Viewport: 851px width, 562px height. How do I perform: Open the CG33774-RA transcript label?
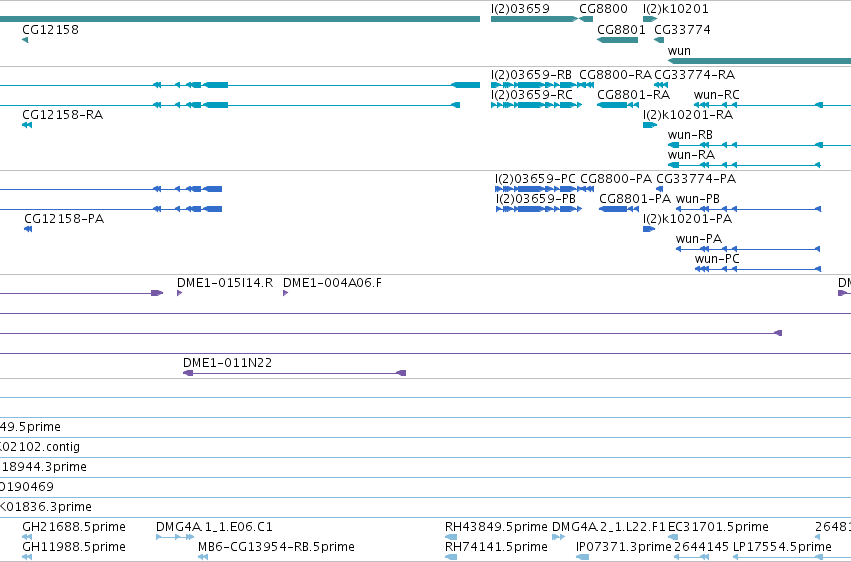coord(694,74)
